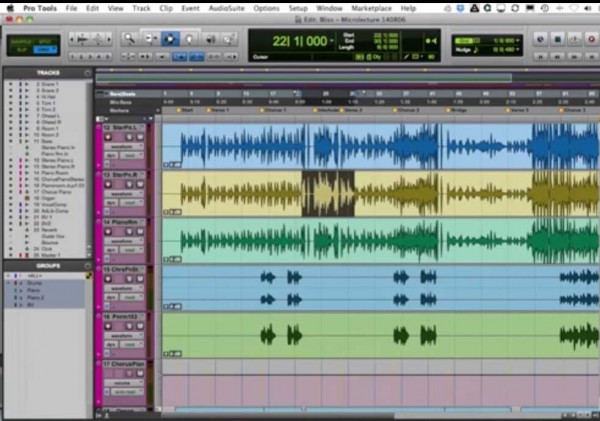The height and width of the screenshot is (421, 600).
Task: Click the Online transport button
Action: tap(540, 39)
